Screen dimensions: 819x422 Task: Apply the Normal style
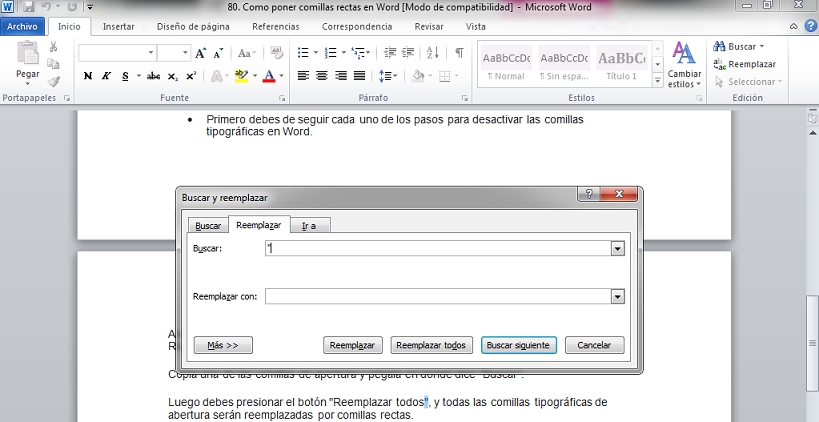[506, 64]
